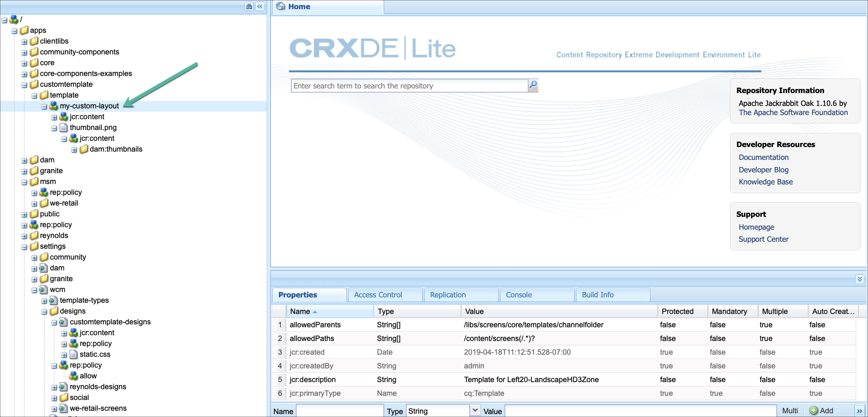The width and height of the screenshot is (868, 417).
Task: Open the Type dropdown showing String
Action: pyautogui.click(x=475, y=410)
